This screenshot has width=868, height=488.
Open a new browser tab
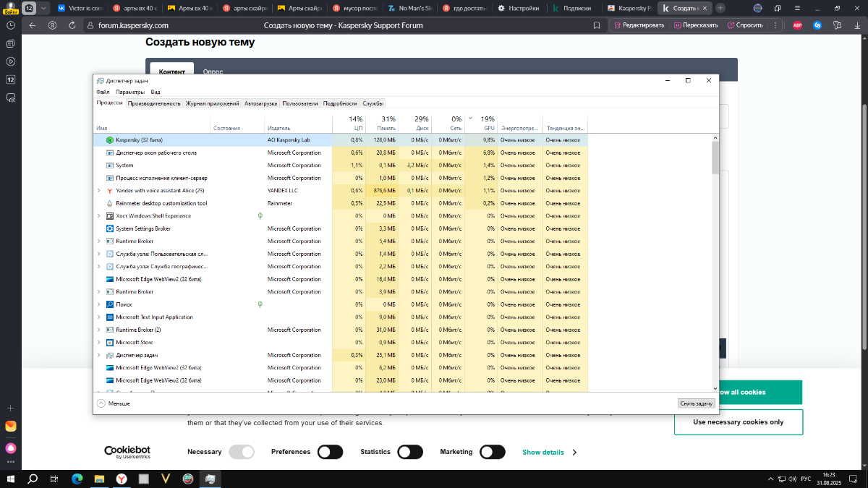720,8
